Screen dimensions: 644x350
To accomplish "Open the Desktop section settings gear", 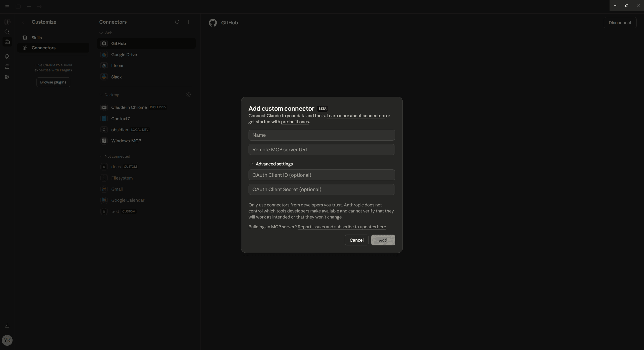I will pos(188,95).
